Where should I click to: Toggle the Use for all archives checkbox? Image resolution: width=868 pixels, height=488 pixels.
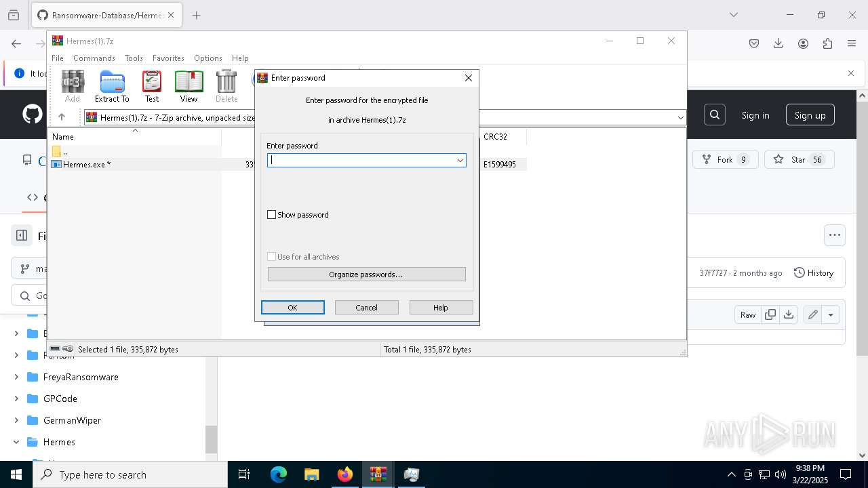pos(272,257)
